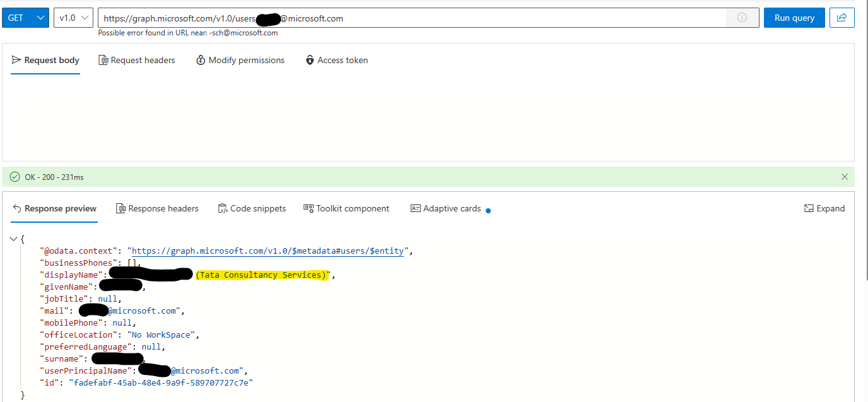
Task: Collapse the JSON response root node
Action: (x=14, y=239)
